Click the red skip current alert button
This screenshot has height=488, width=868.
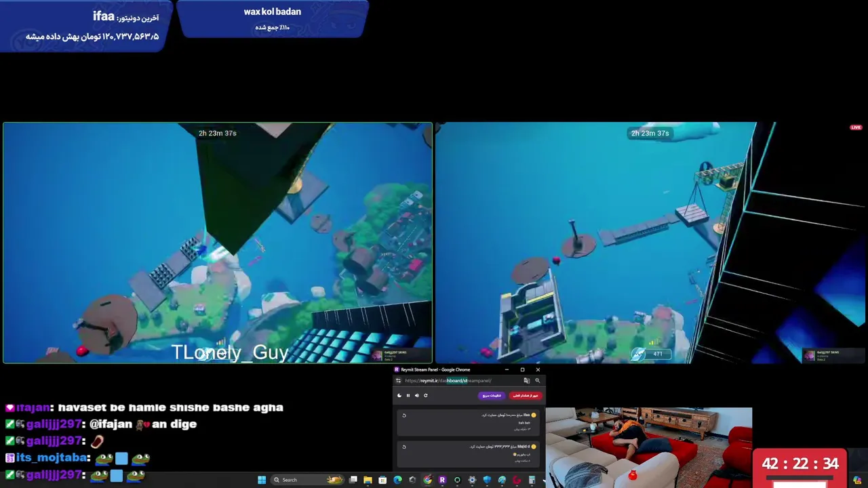pyautogui.click(x=526, y=396)
